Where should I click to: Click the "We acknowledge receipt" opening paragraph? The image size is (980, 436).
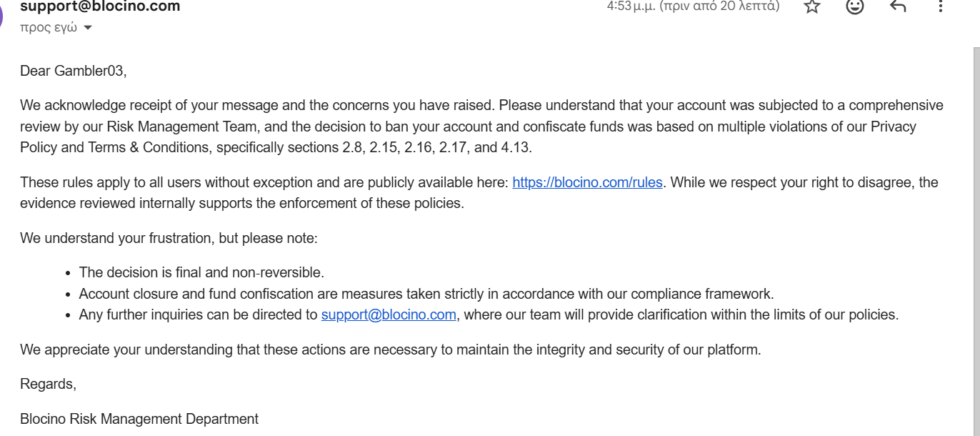(481, 127)
